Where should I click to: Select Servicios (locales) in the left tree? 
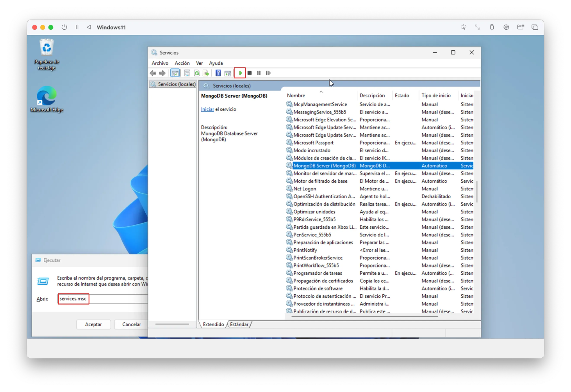(x=176, y=84)
